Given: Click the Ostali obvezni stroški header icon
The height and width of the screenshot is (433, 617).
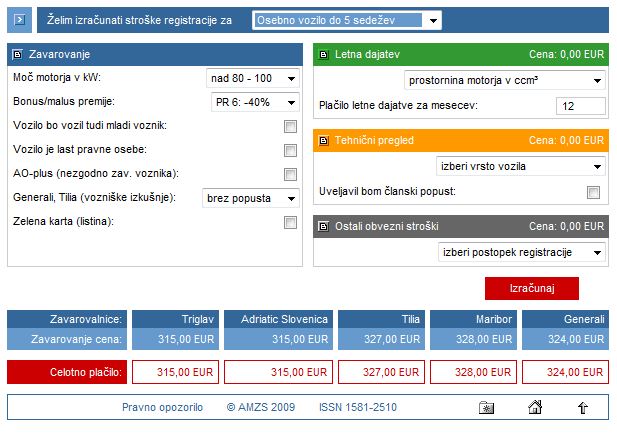Looking at the screenshot, I should click(323, 226).
